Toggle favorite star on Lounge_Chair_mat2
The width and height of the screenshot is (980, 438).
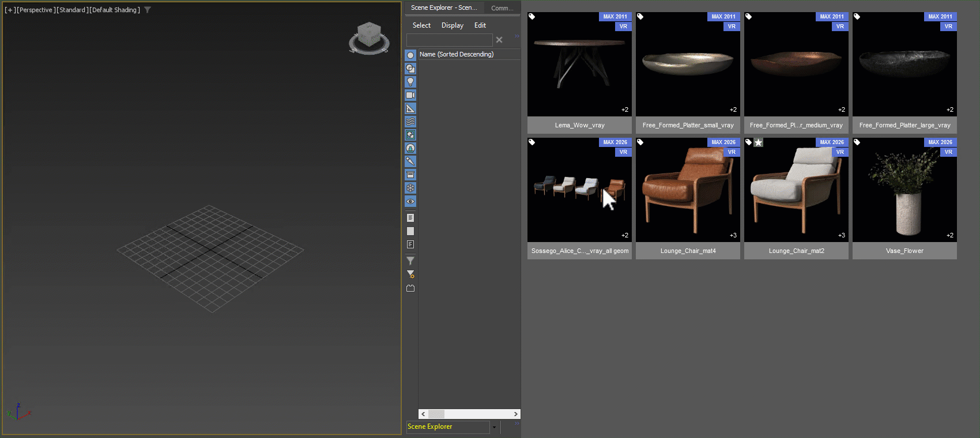click(x=759, y=142)
